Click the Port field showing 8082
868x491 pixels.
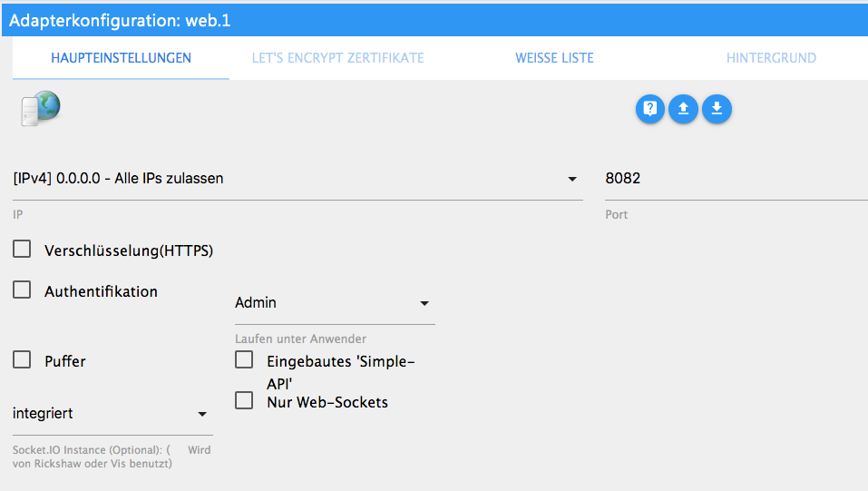point(735,179)
